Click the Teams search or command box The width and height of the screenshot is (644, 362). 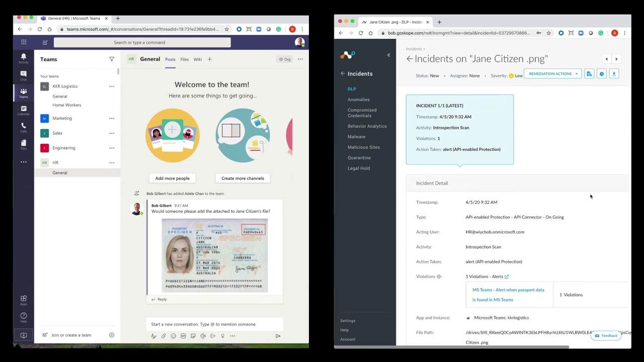pos(142,42)
